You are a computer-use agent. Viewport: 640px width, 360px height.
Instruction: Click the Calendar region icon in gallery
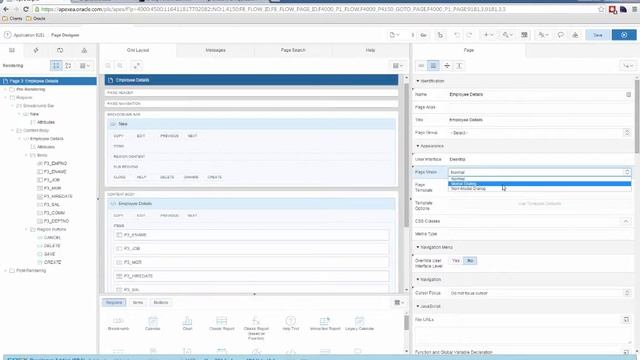153,322
